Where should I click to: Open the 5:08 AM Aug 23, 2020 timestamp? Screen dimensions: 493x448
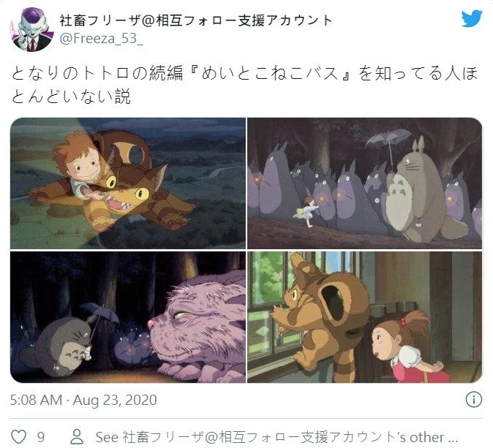(83, 400)
